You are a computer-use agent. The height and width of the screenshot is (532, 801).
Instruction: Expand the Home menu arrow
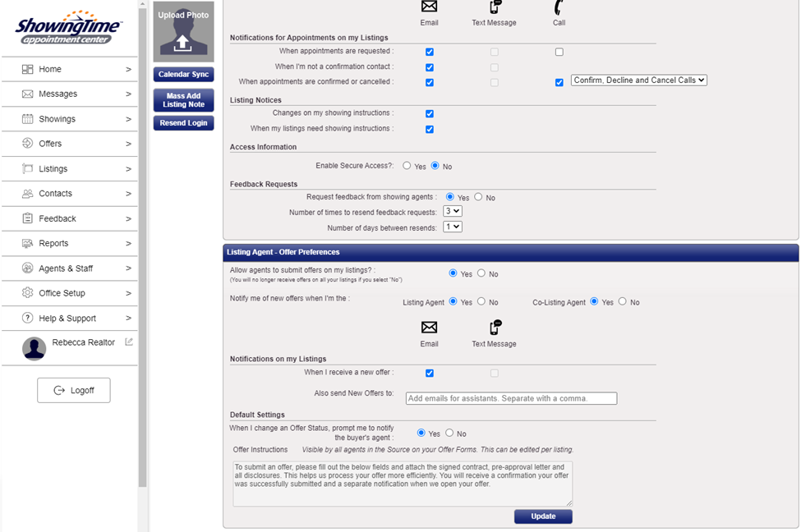(x=129, y=70)
